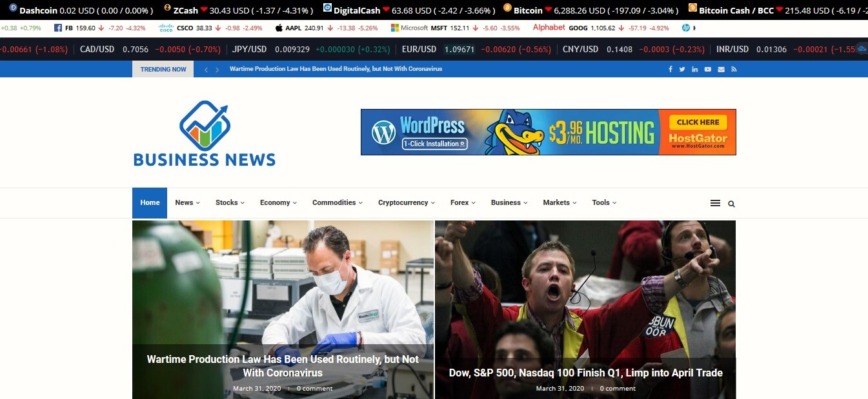Image resolution: width=868 pixels, height=399 pixels.
Task: Click the INR/USD pair in forex ticker
Action: [x=732, y=49]
